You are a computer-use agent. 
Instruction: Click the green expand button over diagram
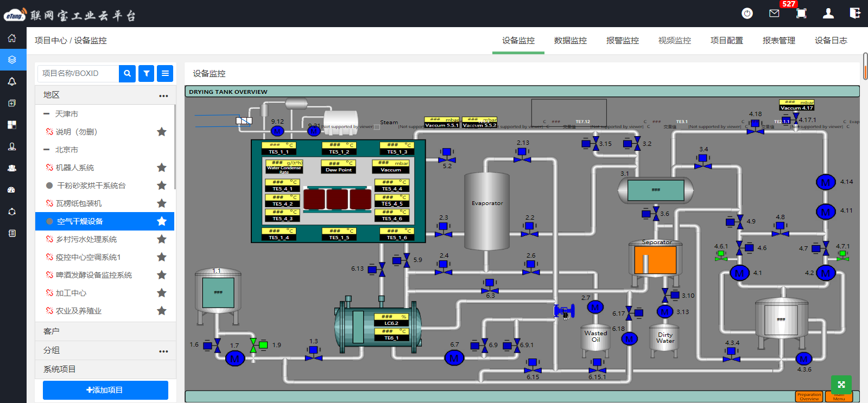[x=841, y=385]
